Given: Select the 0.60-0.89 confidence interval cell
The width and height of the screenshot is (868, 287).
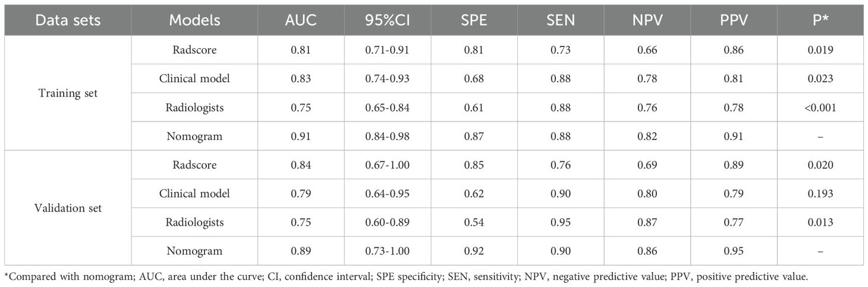Looking at the screenshot, I should pyautogui.click(x=388, y=222).
